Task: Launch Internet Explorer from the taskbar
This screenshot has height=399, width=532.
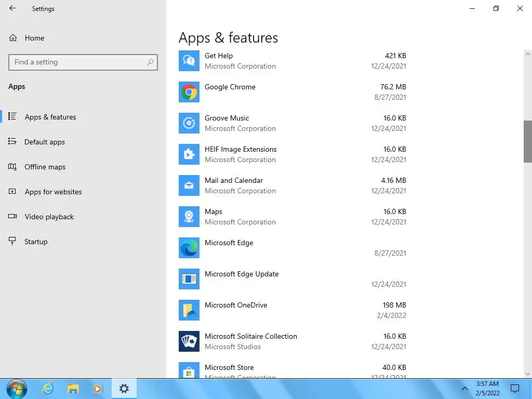Action: point(47,389)
